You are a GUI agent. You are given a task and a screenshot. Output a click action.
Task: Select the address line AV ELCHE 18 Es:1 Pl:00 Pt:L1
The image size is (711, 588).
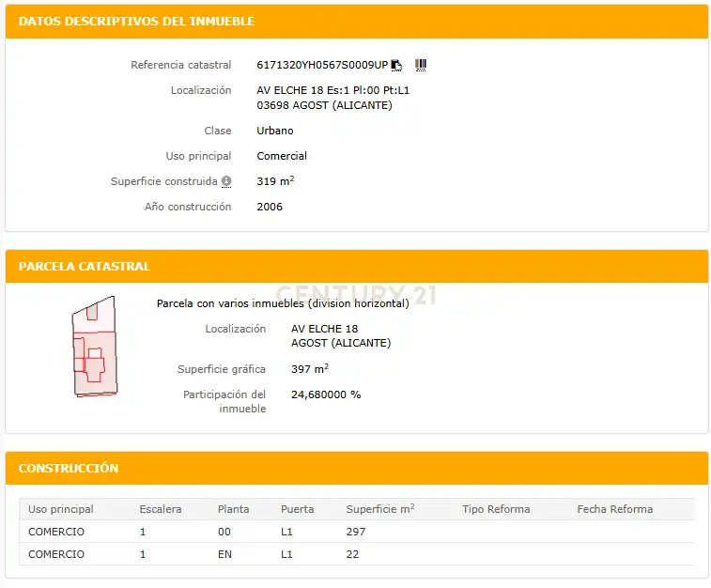(x=332, y=90)
